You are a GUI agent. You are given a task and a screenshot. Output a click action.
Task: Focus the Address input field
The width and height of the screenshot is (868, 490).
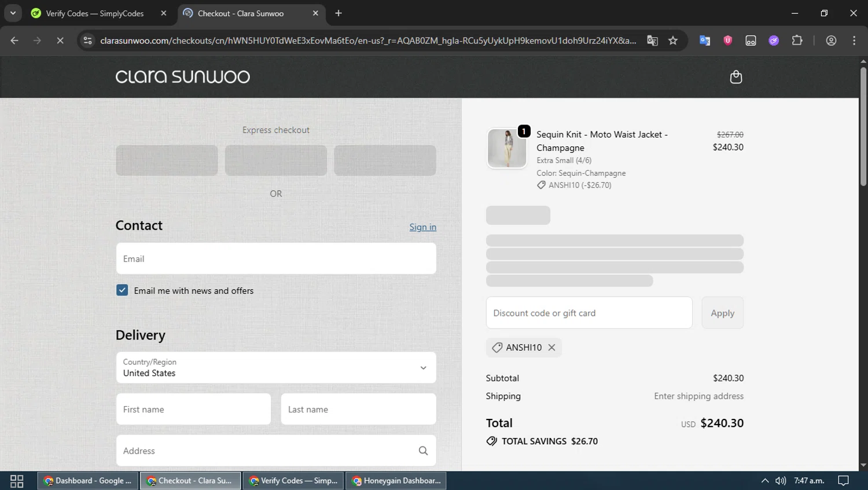tap(276, 451)
